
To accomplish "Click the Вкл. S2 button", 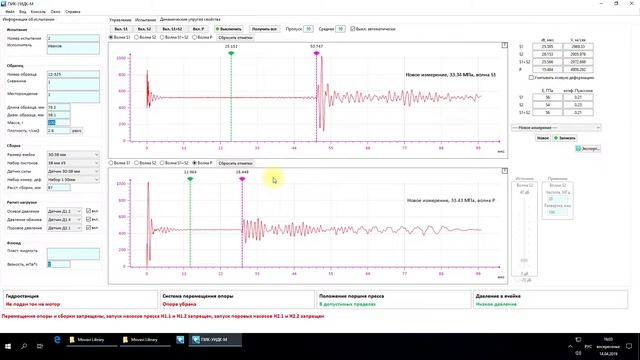I will pyautogui.click(x=144, y=29).
